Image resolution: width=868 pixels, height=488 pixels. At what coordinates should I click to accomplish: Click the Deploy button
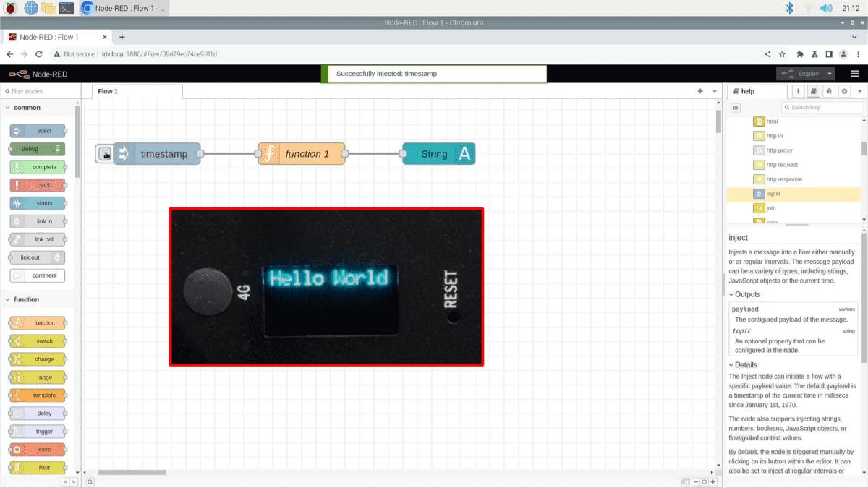point(805,73)
